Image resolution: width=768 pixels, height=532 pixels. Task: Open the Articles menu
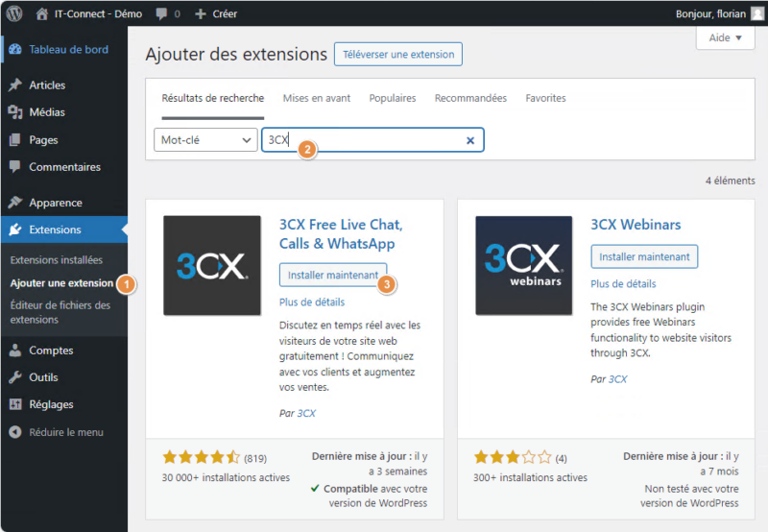click(47, 85)
